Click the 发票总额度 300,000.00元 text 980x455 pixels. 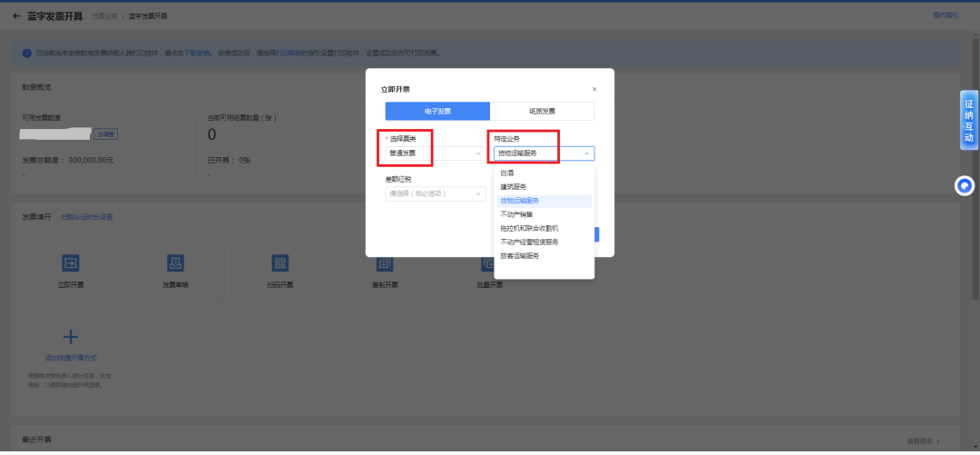pyautogui.click(x=67, y=160)
